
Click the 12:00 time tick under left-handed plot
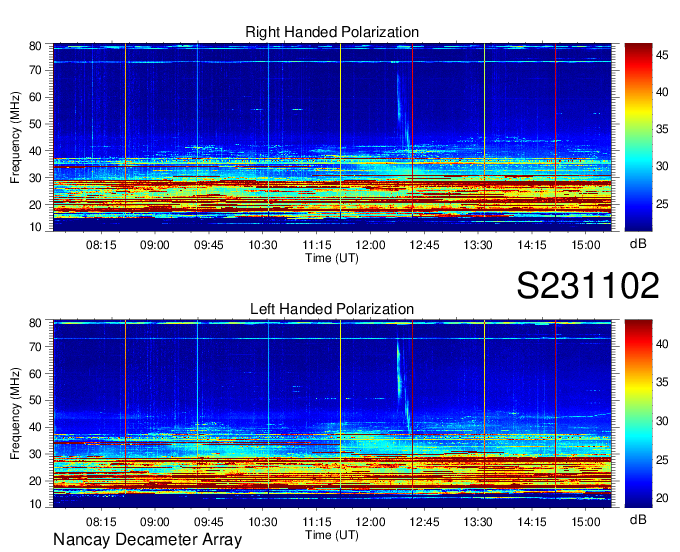[370, 522]
